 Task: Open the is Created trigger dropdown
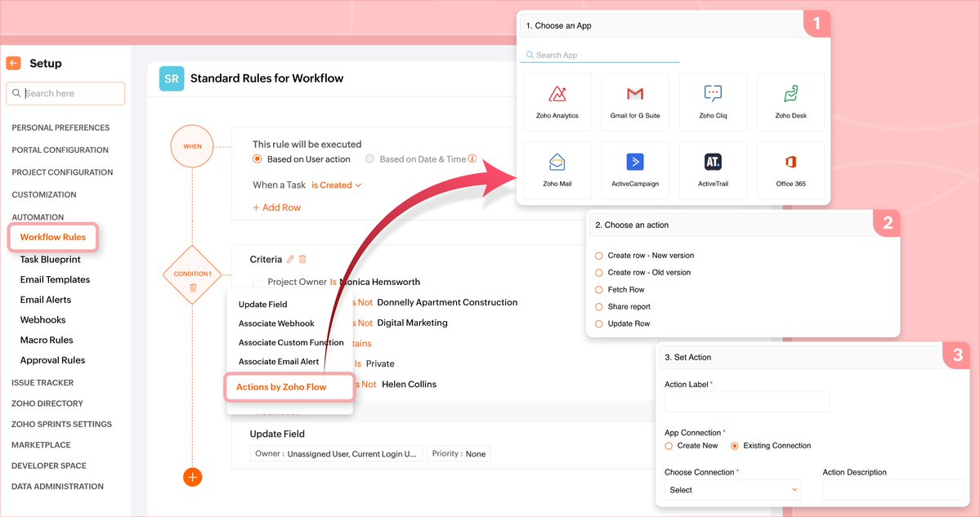tap(334, 185)
